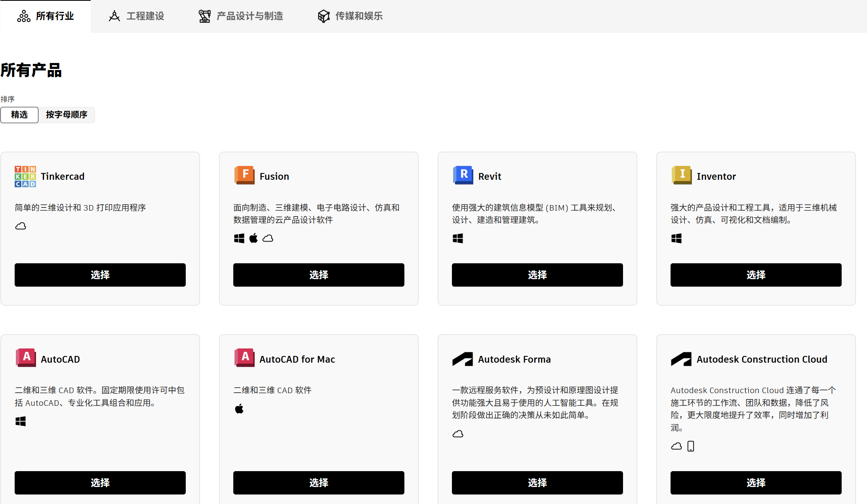Click the mobile phone icon in Construction Cloud card
This screenshot has height=504, width=867.
pyautogui.click(x=691, y=446)
